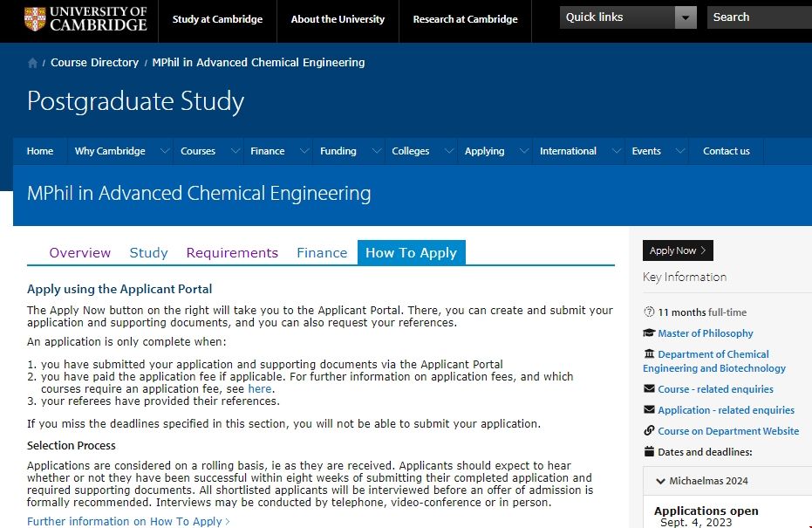
Task: Click the home icon in breadcrumb
Action: point(33,63)
